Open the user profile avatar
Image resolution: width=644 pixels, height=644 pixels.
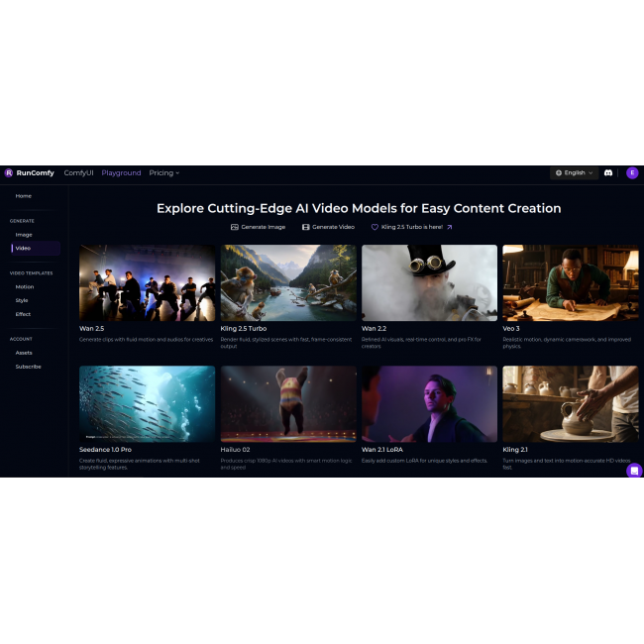pyautogui.click(x=632, y=172)
